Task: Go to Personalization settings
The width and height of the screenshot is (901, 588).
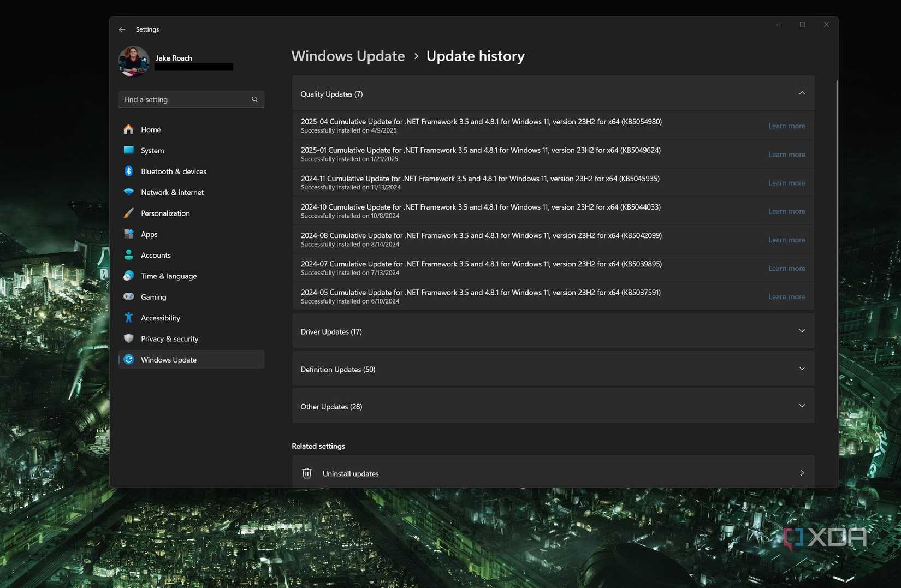Action: [x=191, y=213]
